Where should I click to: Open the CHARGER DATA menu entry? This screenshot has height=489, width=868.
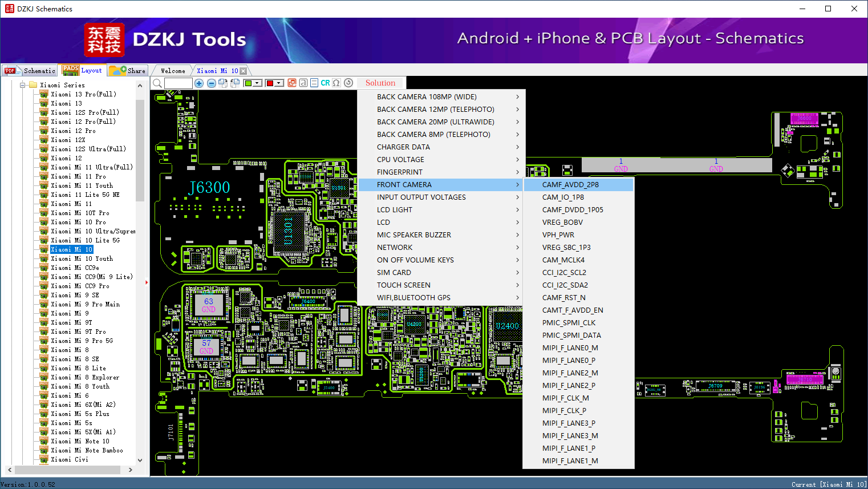(403, 147)
